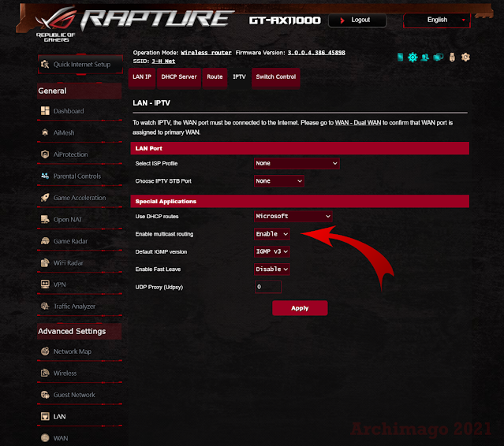Open the guest network users status icon

[x=425, y=58]
